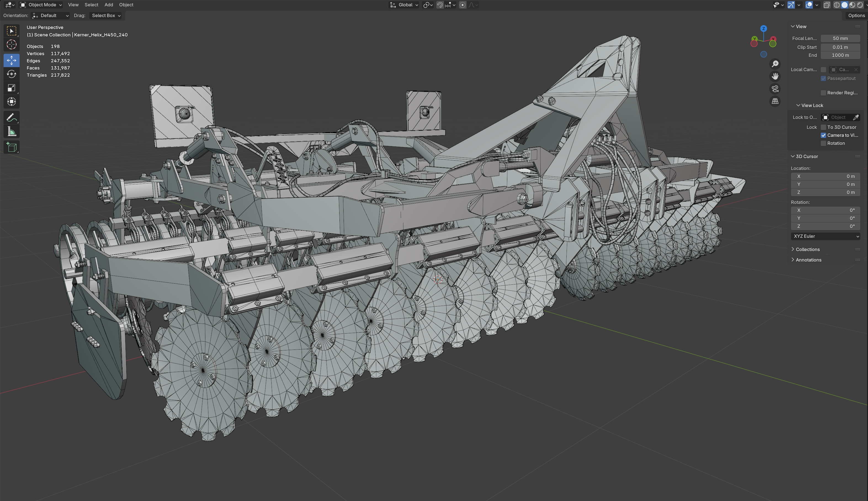Viewport: 868px width, 501px height.
Task: Open the Object Mode dropdown
Action: pos(41,5)
